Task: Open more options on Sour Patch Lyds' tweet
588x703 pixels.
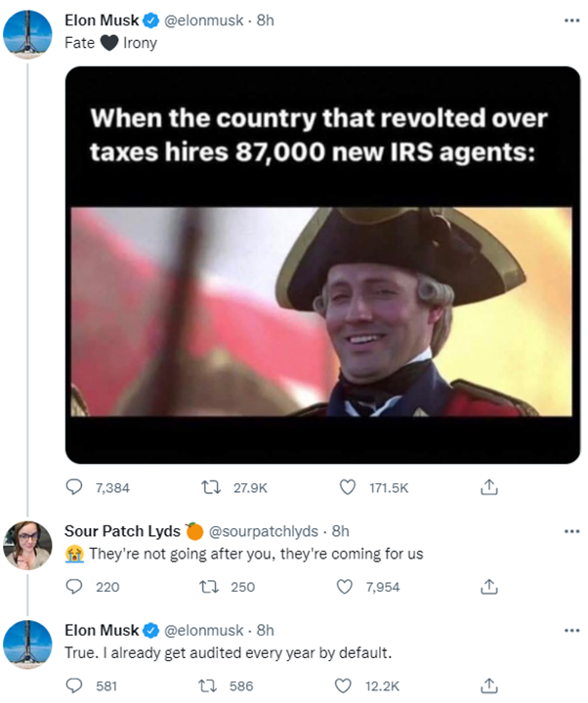Action: click(571, 531)
